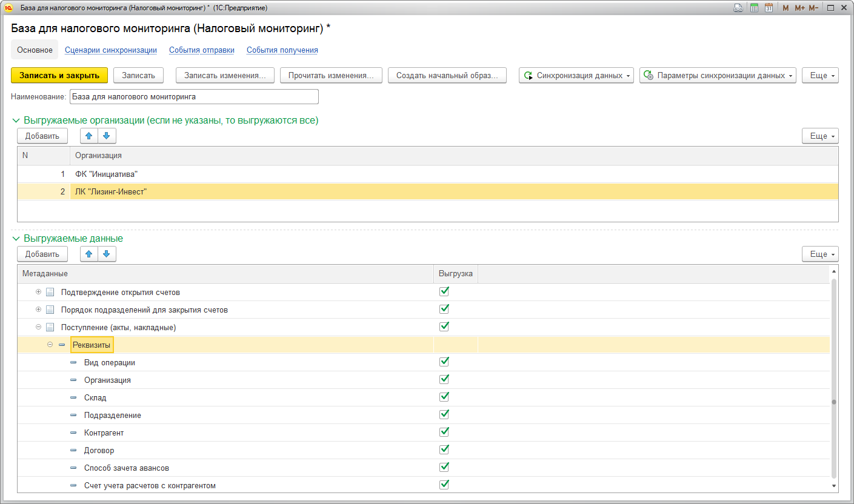Click the dash icon next to Способ зачета авансов

click(x=73, y=468)
